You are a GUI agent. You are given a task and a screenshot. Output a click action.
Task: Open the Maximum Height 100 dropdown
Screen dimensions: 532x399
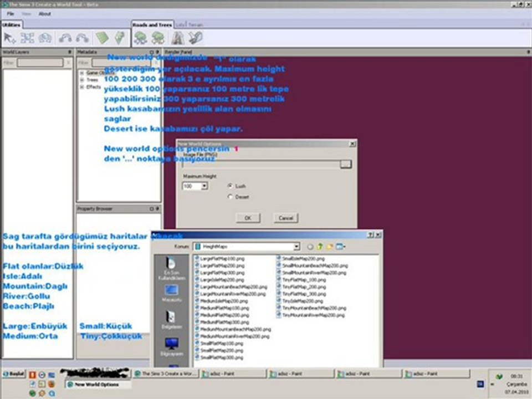(x=204, y=186)
